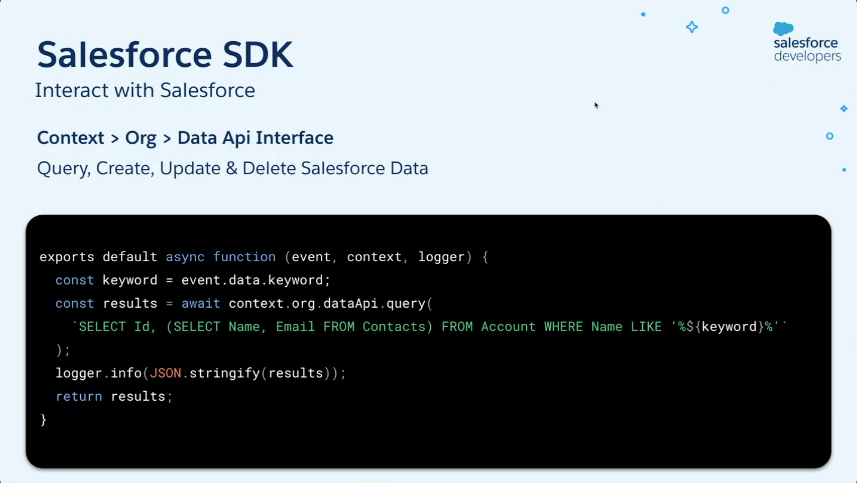The width and height of the screenshot is (857, 483).
Task: Click the 'logger.info(JSON.stringify(results));' line
Action: click(x=201, y=373)
